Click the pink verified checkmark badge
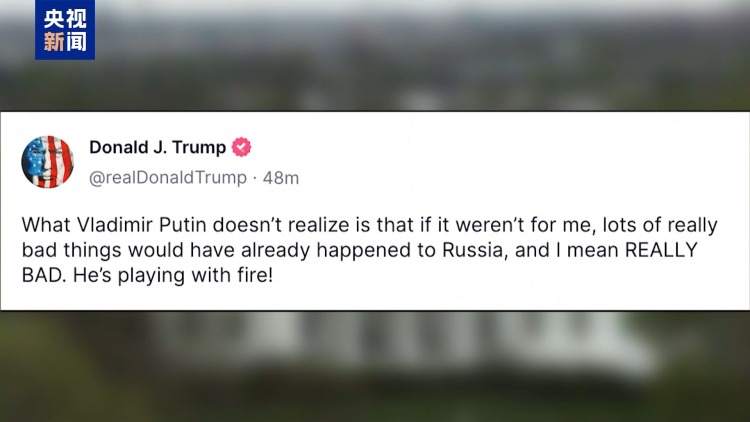 pos(242,147)
